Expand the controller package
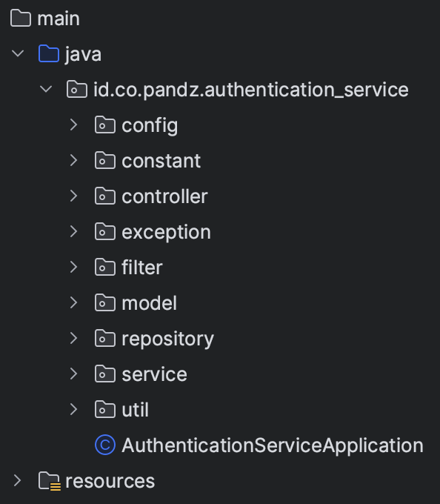 point(74,196)
